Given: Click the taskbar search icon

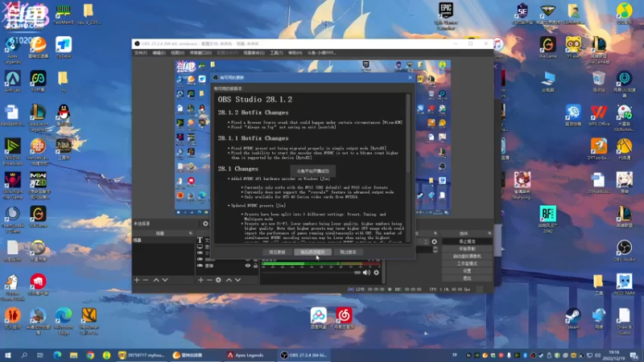Looking at the screenshot, I should (24, 355).
